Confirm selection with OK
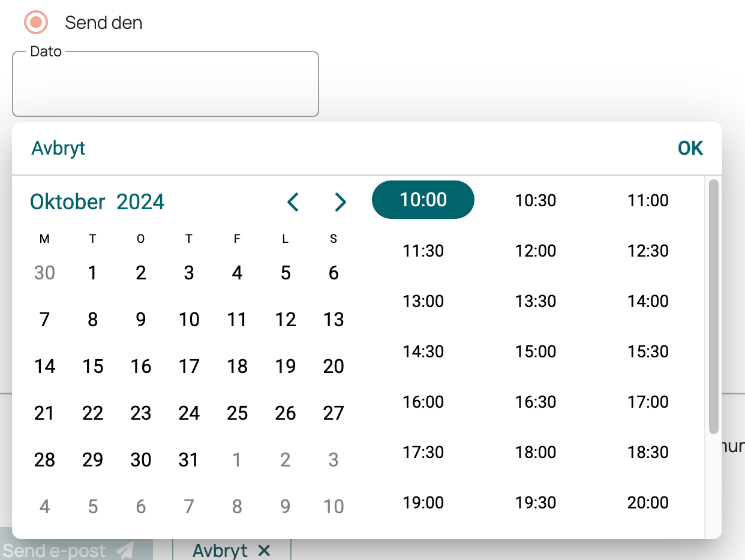The image size is (745, 560). [x=690, y=148]
